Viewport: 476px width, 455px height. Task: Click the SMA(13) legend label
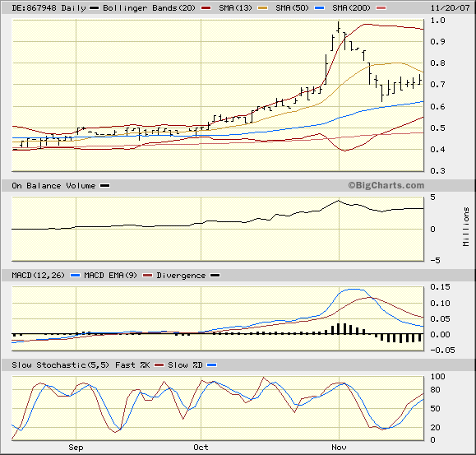point(235,8)
